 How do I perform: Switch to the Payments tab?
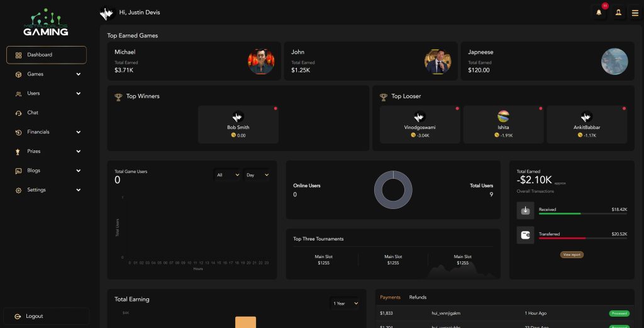pyautogui.click(x=390, y=297)
